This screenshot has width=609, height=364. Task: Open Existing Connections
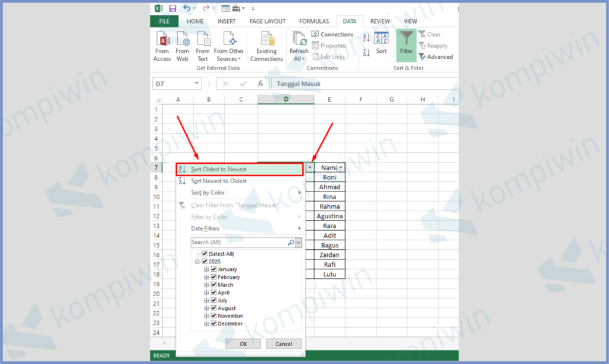coord(266,46)
